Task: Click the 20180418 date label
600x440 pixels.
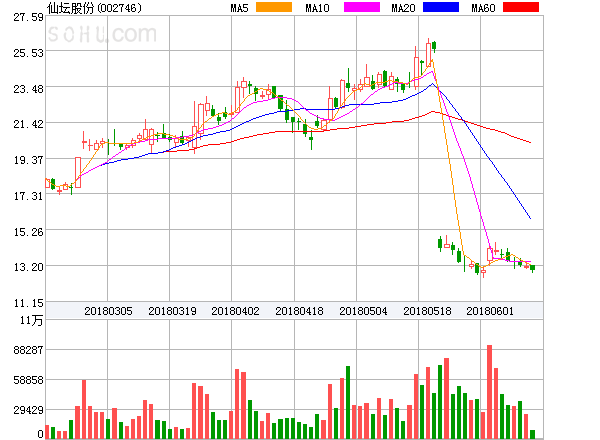Action: 299,311
